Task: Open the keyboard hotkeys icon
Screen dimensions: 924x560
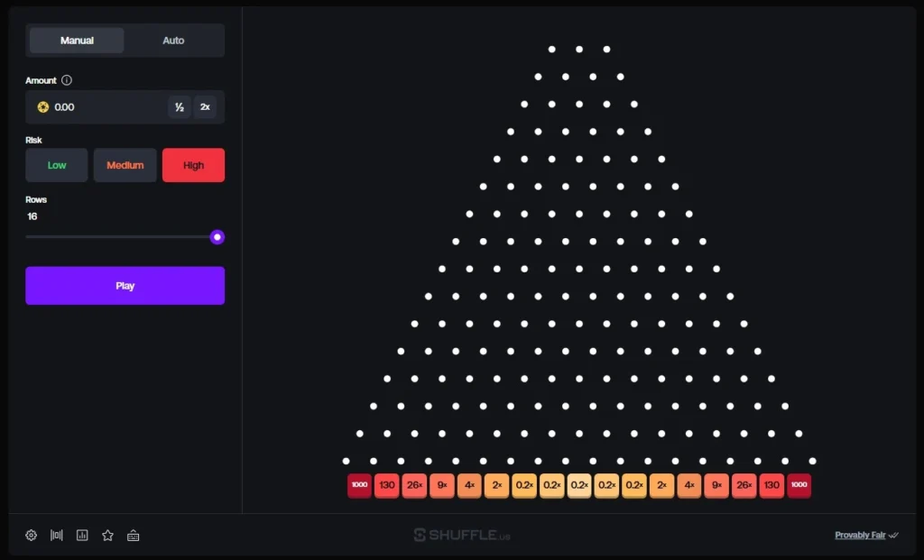Action: 134,535
